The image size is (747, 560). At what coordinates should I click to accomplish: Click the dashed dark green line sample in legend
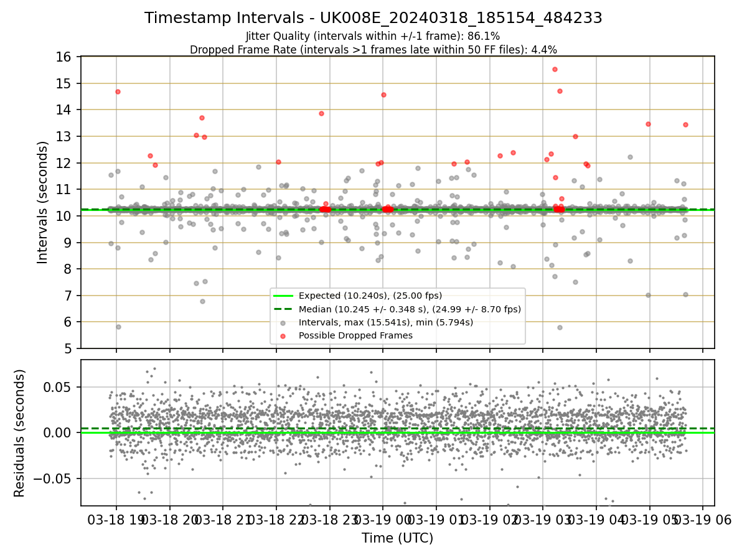(x=283, y=309)
